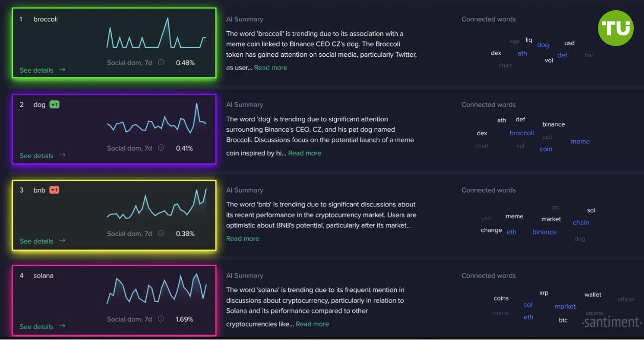Expand Read more in bnb AI Summary
The width and height of the screenshot is (644, 340).
click(243, 239)
